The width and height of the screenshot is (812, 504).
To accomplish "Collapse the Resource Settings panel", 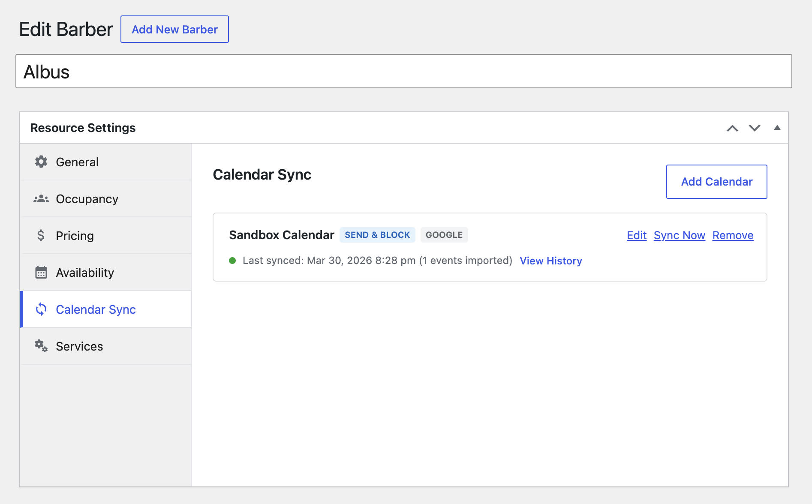I will click(x=777, y=128).
